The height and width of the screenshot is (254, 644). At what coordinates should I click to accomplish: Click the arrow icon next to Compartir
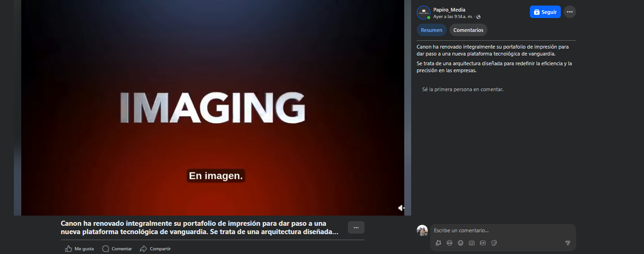click(143, 248)
